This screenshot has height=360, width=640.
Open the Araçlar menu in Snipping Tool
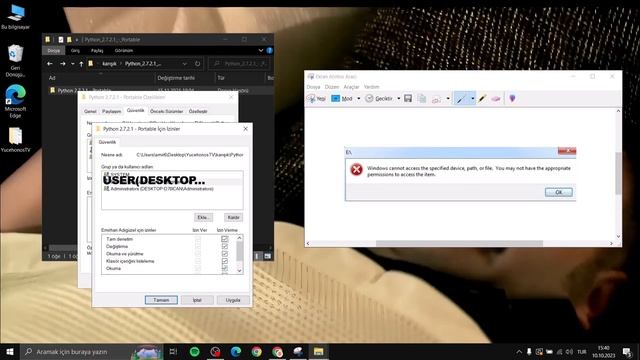351,87
